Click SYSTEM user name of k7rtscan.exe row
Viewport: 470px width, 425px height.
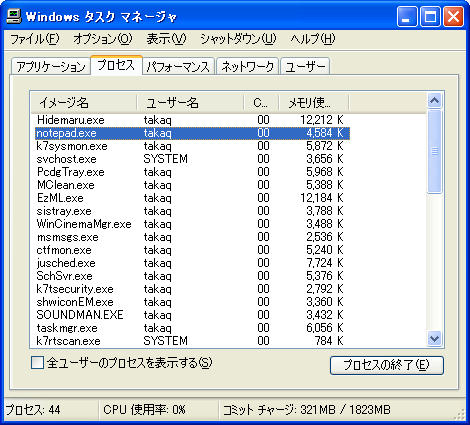pyautogui.click(x=166, y=341)
